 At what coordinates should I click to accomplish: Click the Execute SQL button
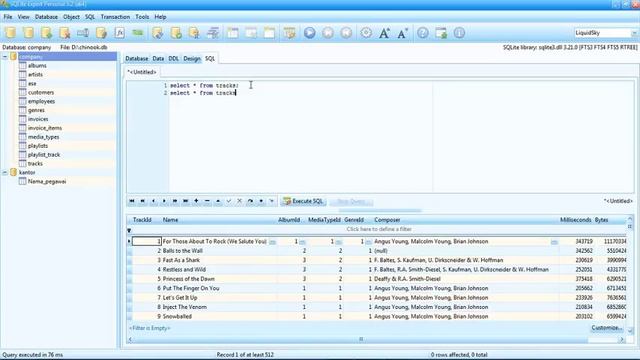coord(303,201)
